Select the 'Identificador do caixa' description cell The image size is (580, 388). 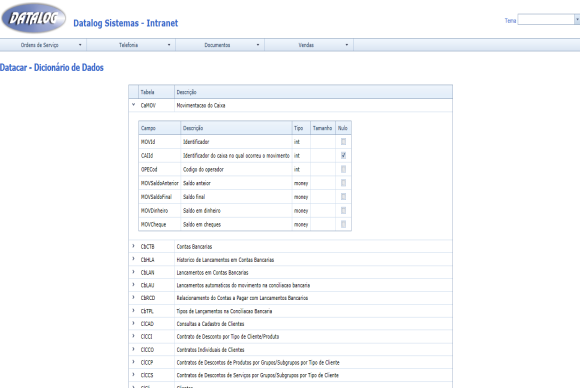tap(236, 155)
